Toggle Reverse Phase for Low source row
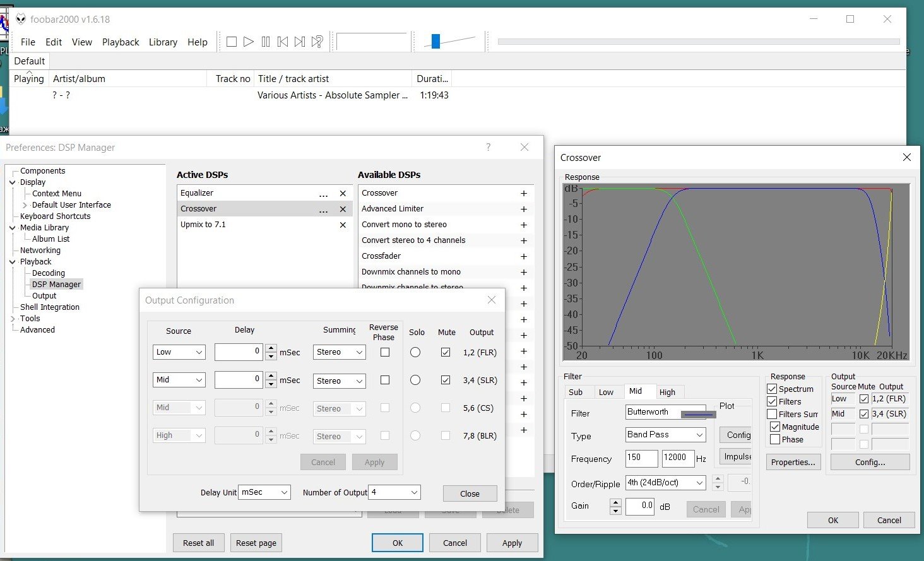924x561 pixels. coord(385,352)
